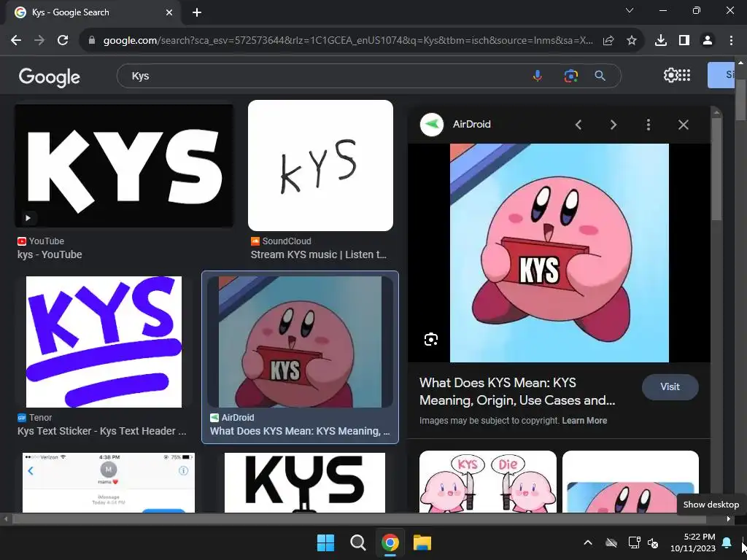Open 'Kys Text Sticker' Tenor title
This screenshot has height=560, width=747.
point(102,431)
